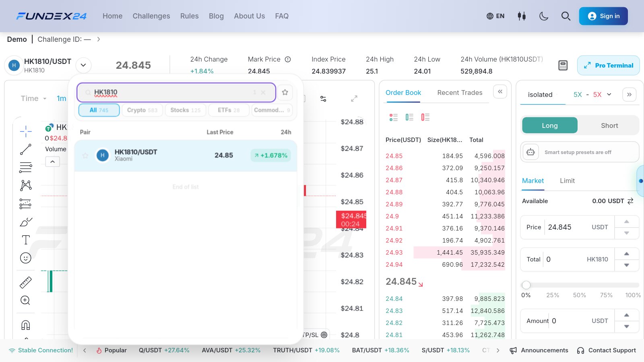Viewport: 644px width, 362px height.
Task: Show asks-only order book view
Action: tap(425, 117)
